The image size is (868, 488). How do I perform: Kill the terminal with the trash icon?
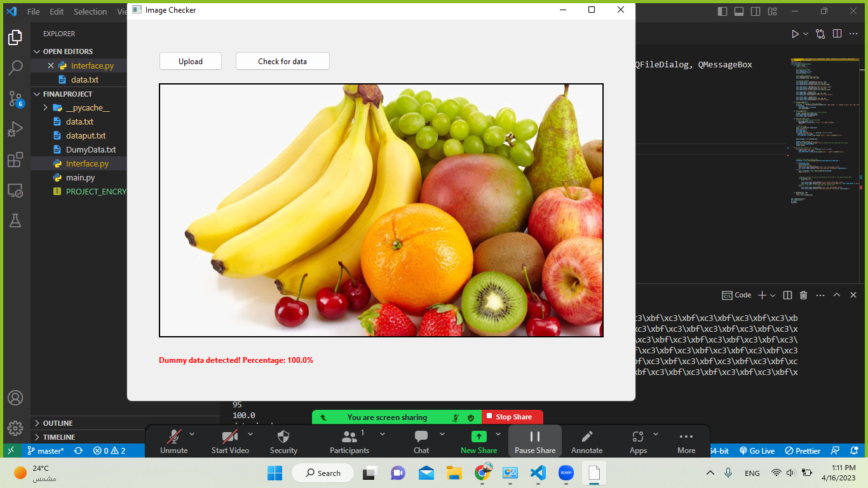803,295
